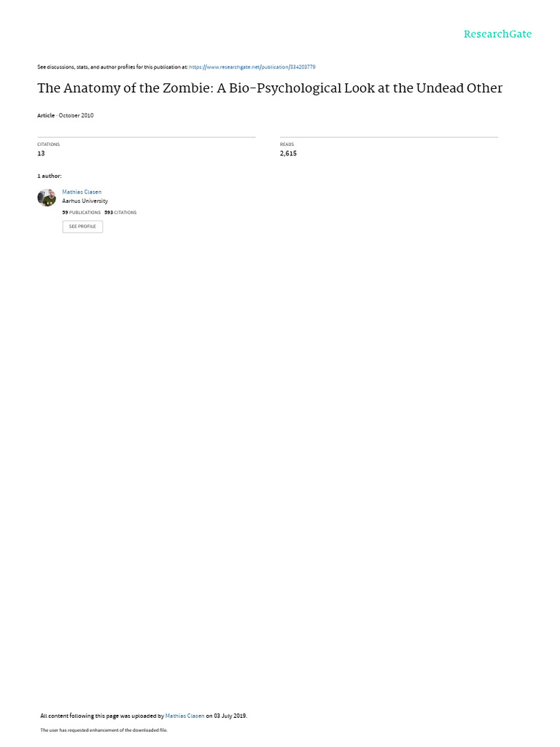Open the researchgate.net publication URL
560x747 pixels.
click(x=252, y=67)
